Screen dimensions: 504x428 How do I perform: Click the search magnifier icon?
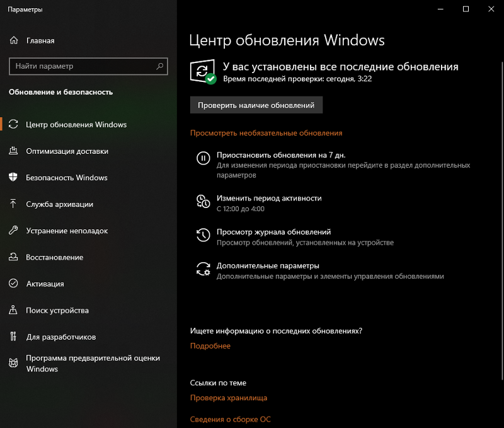[x=160, y=66]
